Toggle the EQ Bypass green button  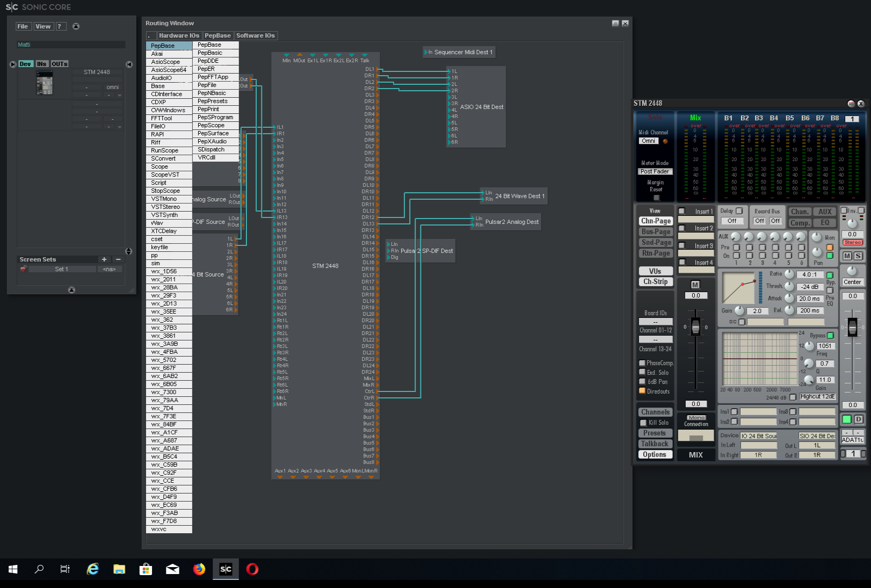click(831, 336)
